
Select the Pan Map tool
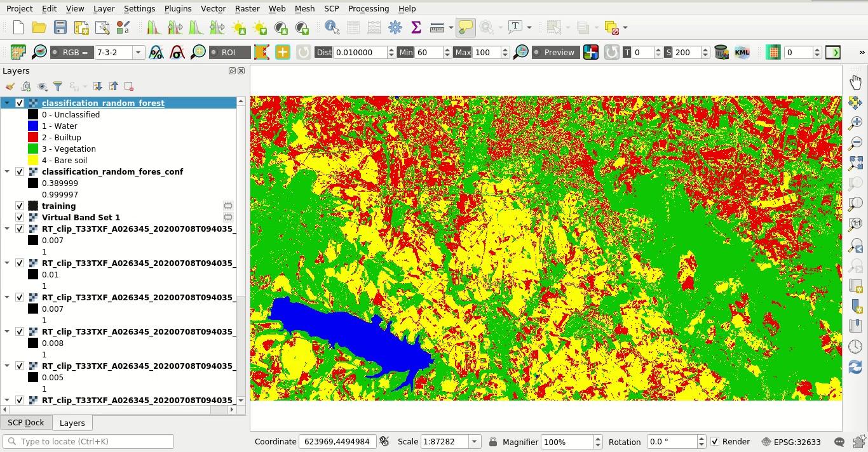click(x=855, y=81)
